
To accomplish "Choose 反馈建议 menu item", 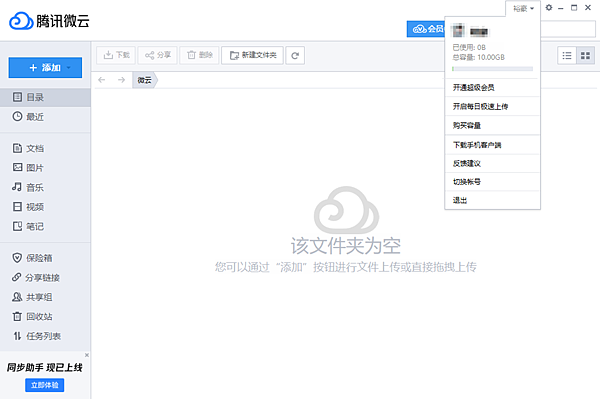I will coord(492,163).
